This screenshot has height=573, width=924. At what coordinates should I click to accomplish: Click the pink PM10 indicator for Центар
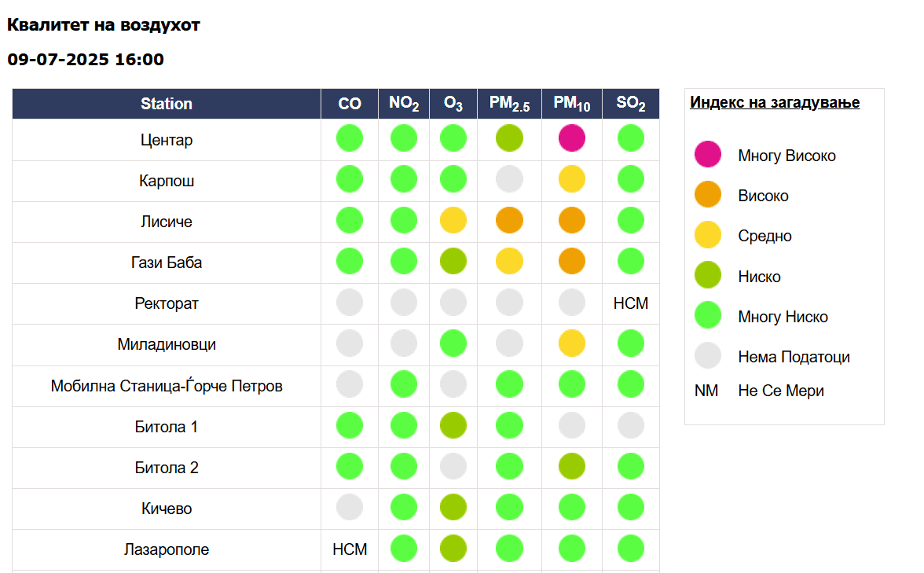[x=572, y=138]
